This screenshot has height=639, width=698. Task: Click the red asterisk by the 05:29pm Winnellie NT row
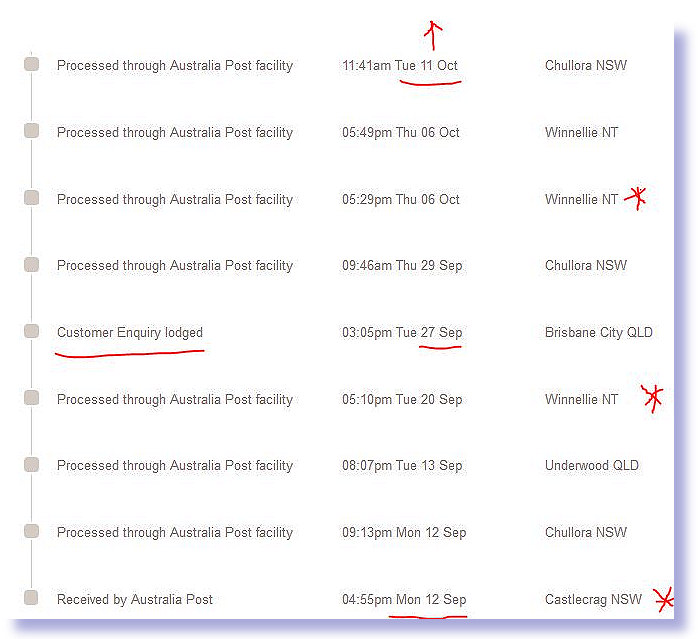pos(636,198)
